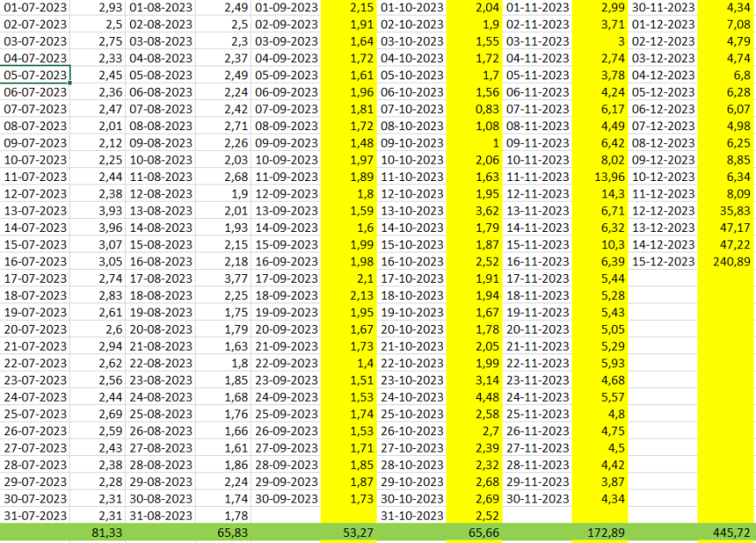Select the value 13,96
Screen dimensions: 756x543
point(609,177)
